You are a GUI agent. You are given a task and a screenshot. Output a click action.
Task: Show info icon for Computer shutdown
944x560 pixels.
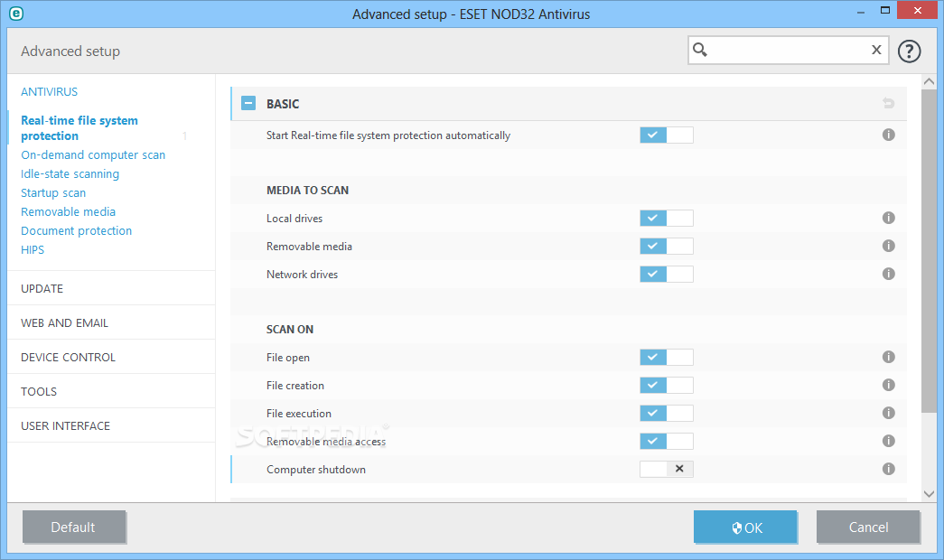click(889, 469)
